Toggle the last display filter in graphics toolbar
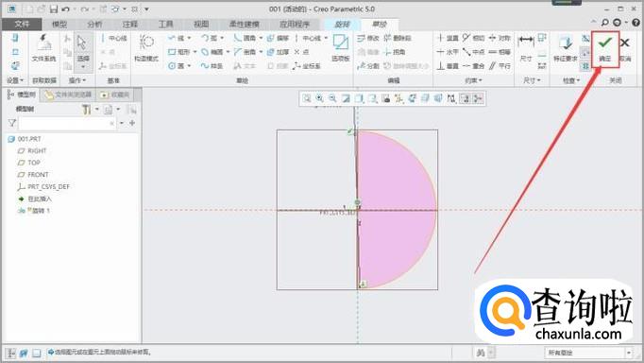Screen dimensions: 644x363 click(x=478, y=98)
